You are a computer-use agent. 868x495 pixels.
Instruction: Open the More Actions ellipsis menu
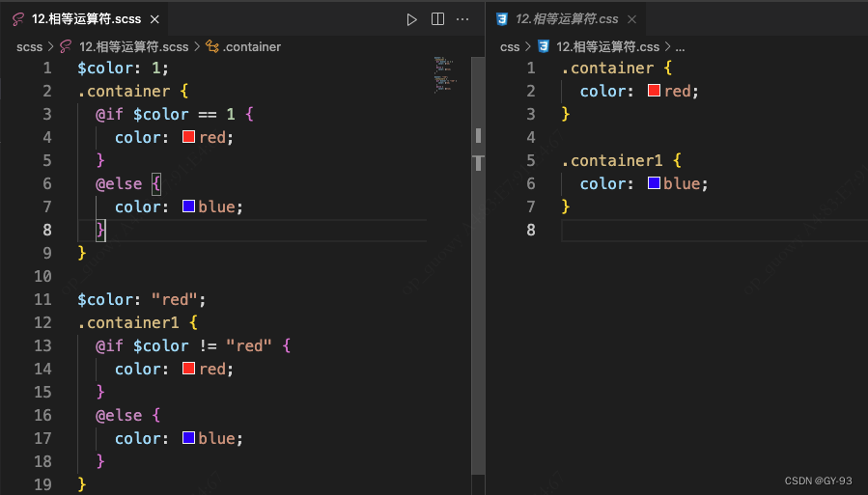point(462,19)
